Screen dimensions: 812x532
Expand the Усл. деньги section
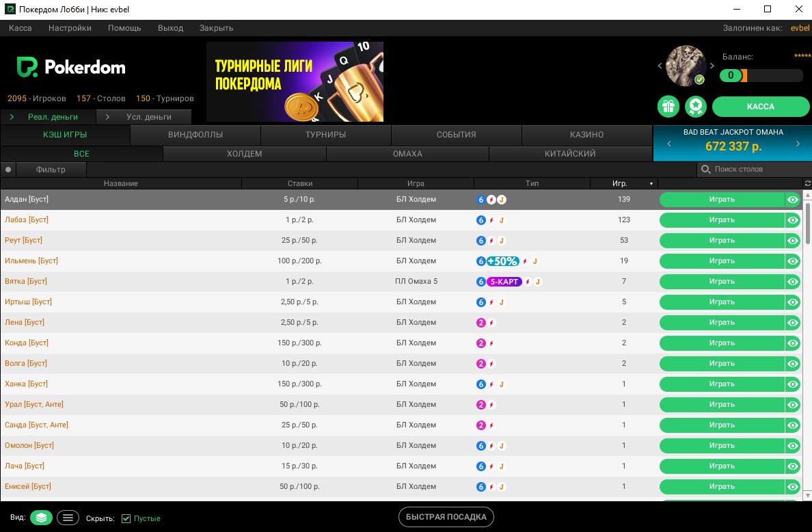pyautogui.click(x=144, y=117)
